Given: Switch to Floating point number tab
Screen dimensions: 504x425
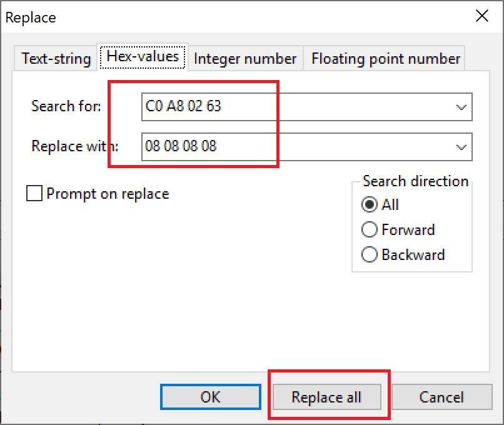Looking at the screenshot, I should pyautogui.click(x=385, y=59).
